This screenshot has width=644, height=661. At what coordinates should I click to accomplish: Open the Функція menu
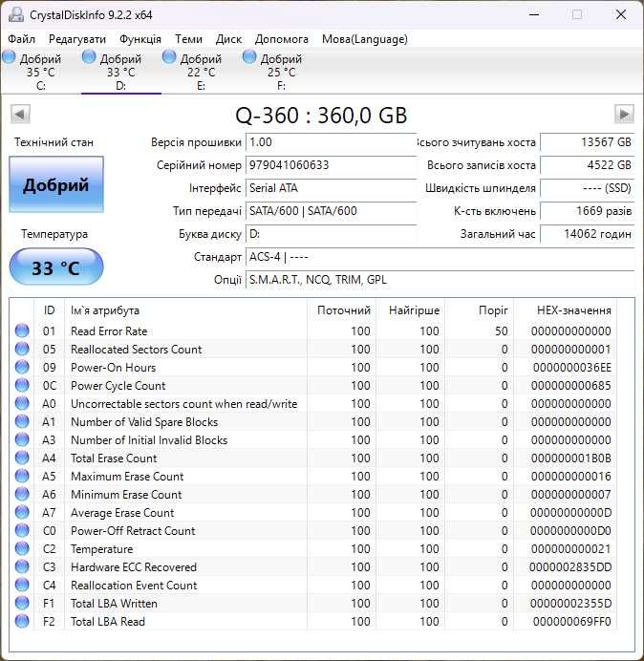pos(140,39)
